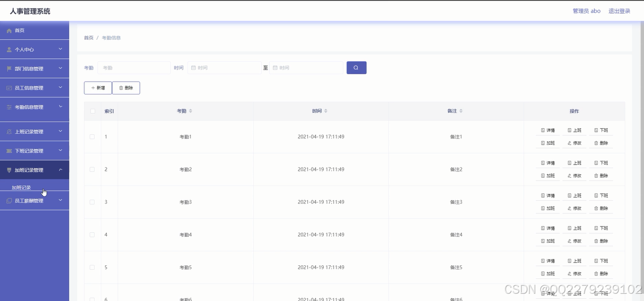The width and height of the screenshot is (644, 301).
Task: Open the 上班记录管理 sidebar menu
Action: point(34,131)
